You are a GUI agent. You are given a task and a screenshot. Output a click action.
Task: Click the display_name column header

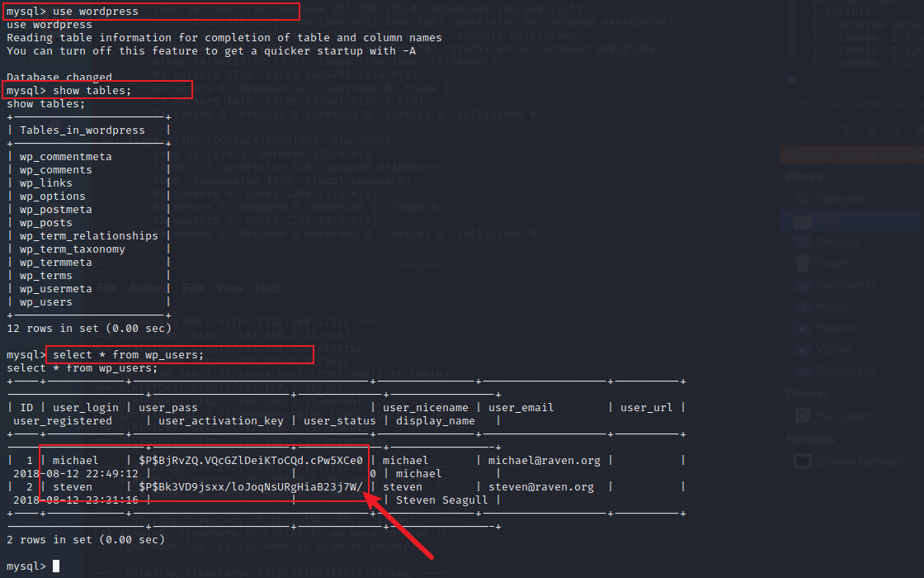click(436, 421)
